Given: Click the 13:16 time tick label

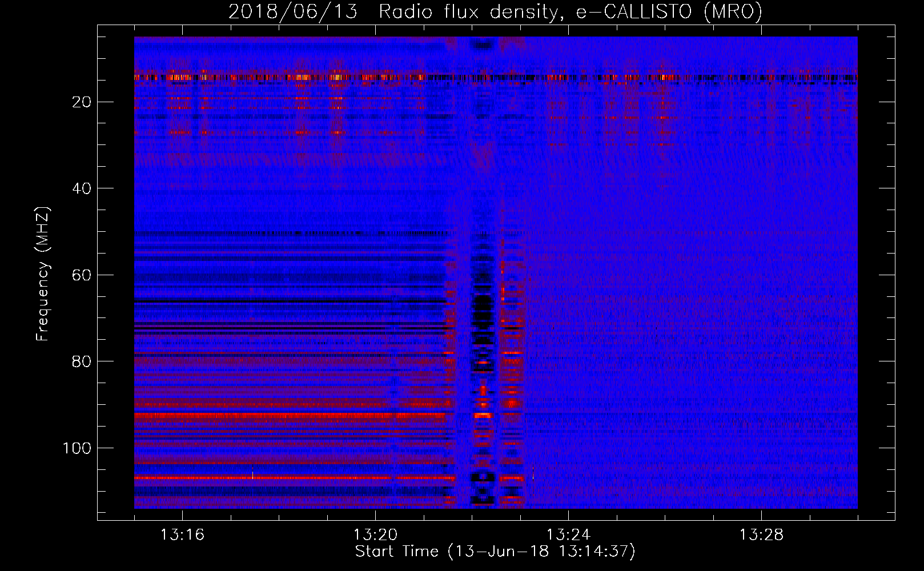Looking at the screenshot, I should tap(182, 535).
